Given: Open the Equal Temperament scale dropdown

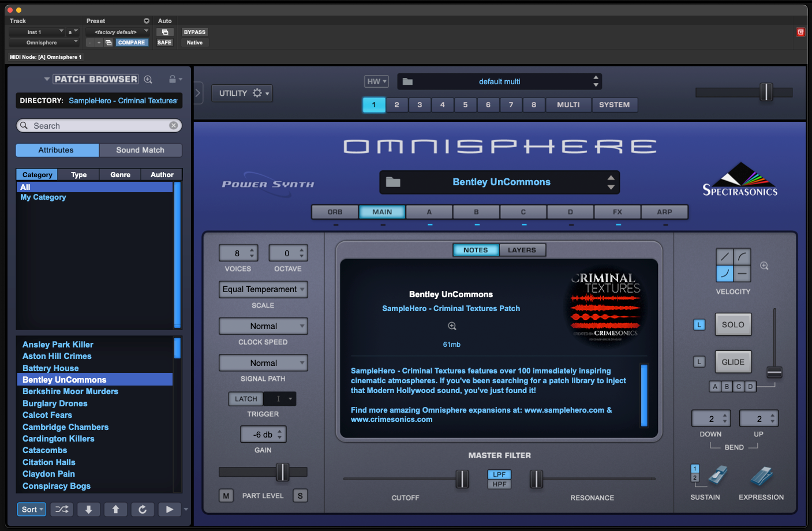Looking at the screenshot, I should 263,289.
